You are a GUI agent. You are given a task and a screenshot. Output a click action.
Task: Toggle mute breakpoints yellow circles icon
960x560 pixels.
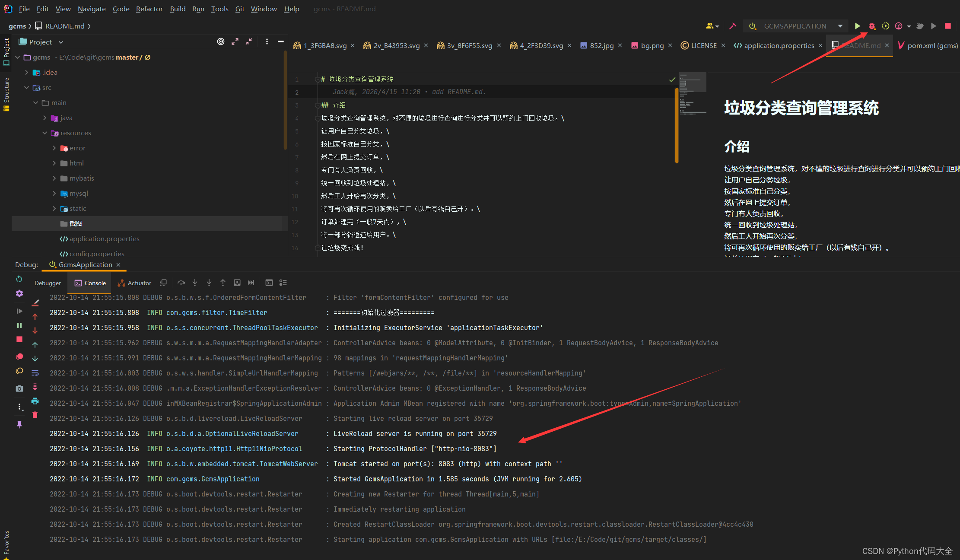pyautogui.click(x=19, y=371)
